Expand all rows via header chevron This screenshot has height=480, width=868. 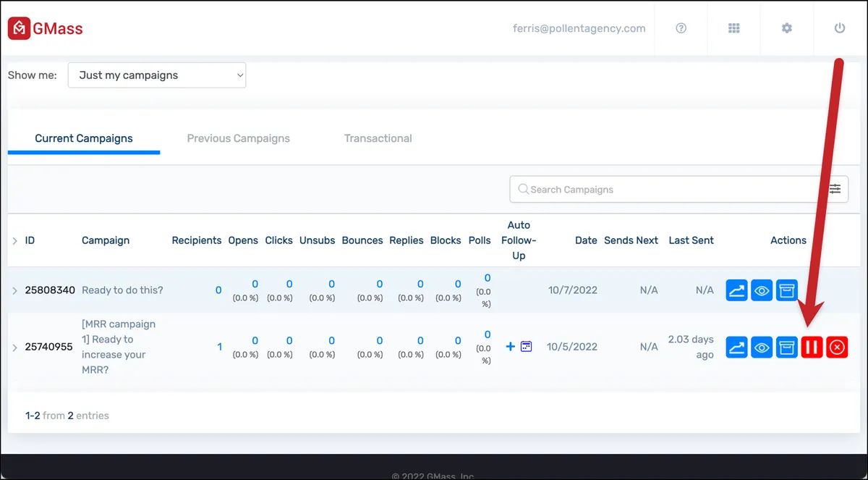[x=14, y=240]
